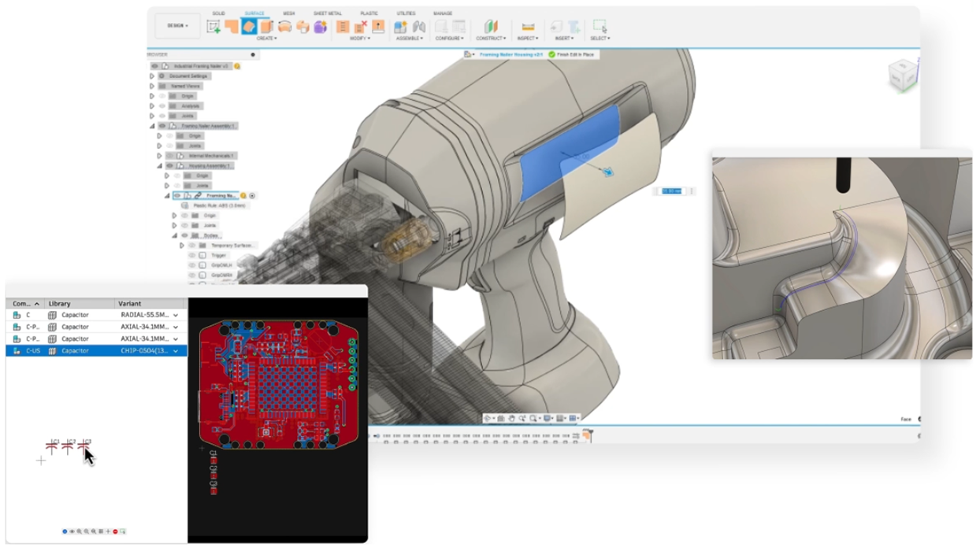Click the edit-in-place icon left of Framing Nailer Housing
This screenshot has width=980, height=551.
(469, 54)
